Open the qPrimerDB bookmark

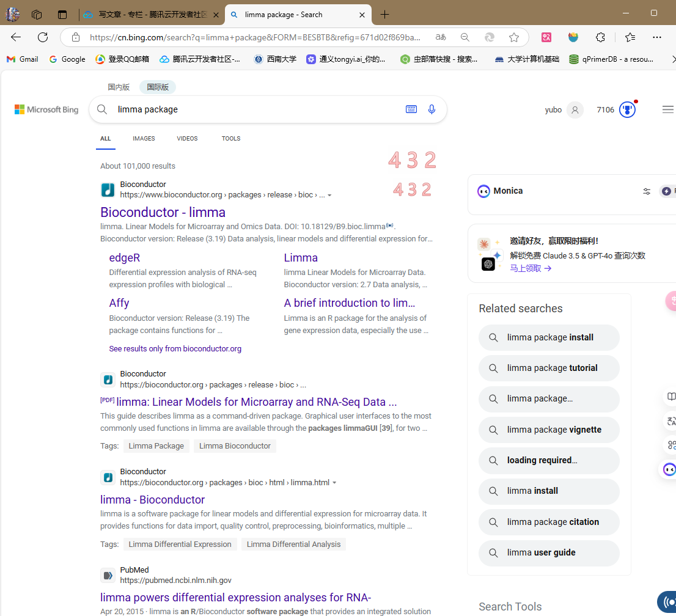pos(611,59)
